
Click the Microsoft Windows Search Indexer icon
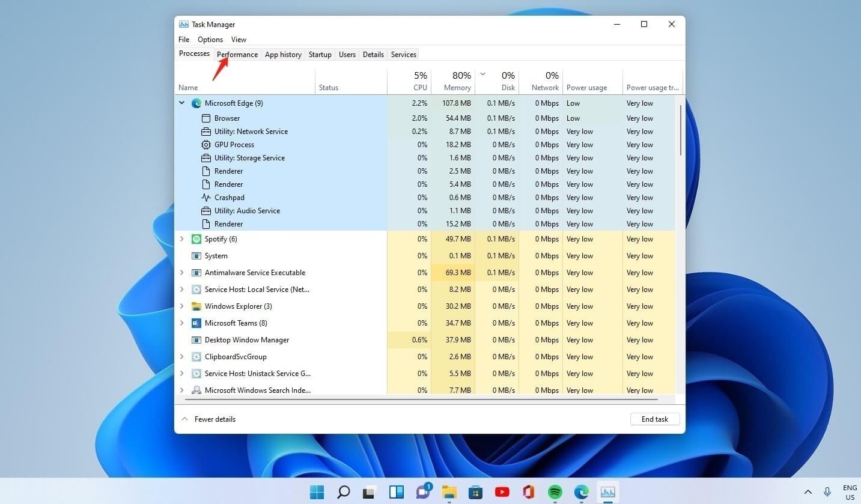pos(196,390)
